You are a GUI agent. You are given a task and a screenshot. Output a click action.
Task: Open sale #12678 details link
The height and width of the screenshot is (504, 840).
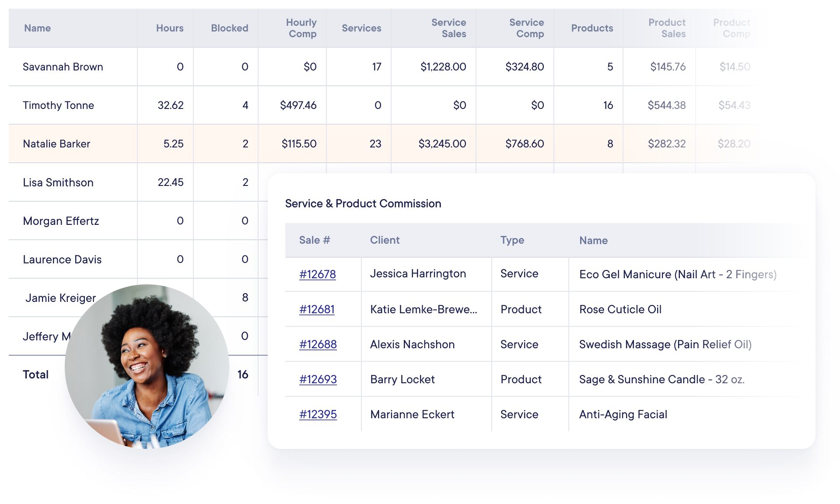click(x=318, y=274)
